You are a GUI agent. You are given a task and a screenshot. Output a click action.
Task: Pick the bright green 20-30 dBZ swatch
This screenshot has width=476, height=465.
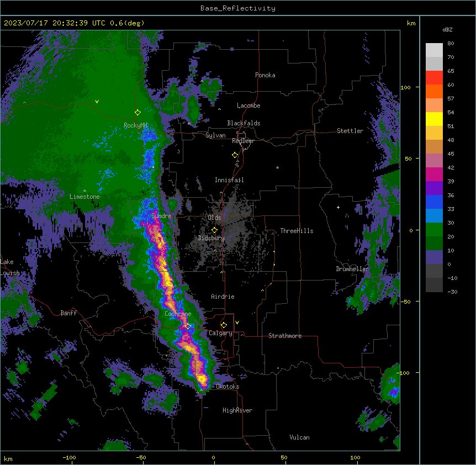pos(434,230)
